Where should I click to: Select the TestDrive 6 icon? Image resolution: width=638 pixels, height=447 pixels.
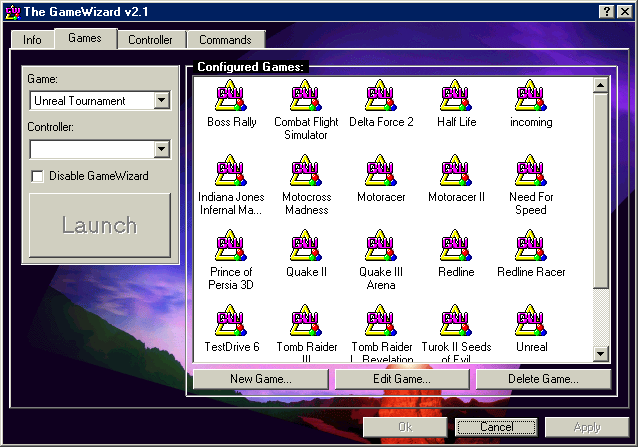point(231,320)
